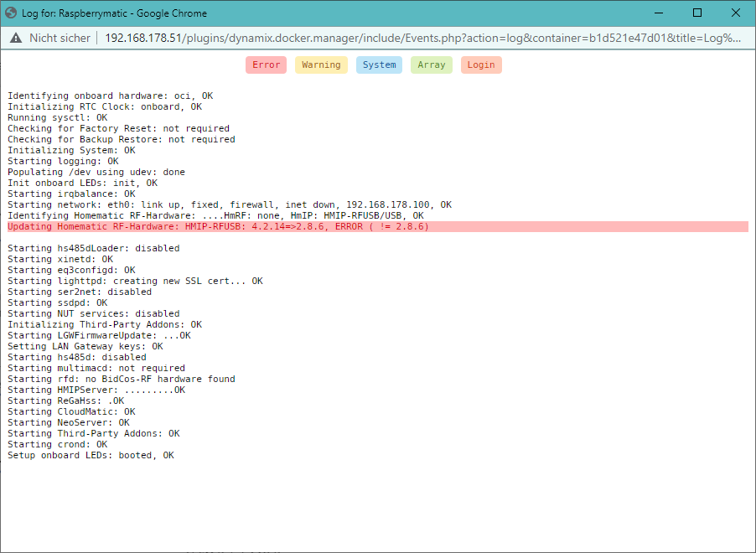Click 'Starting NUT services: disabled' line
This screenshot has width=756, height=553.
(x=94, y=314)
